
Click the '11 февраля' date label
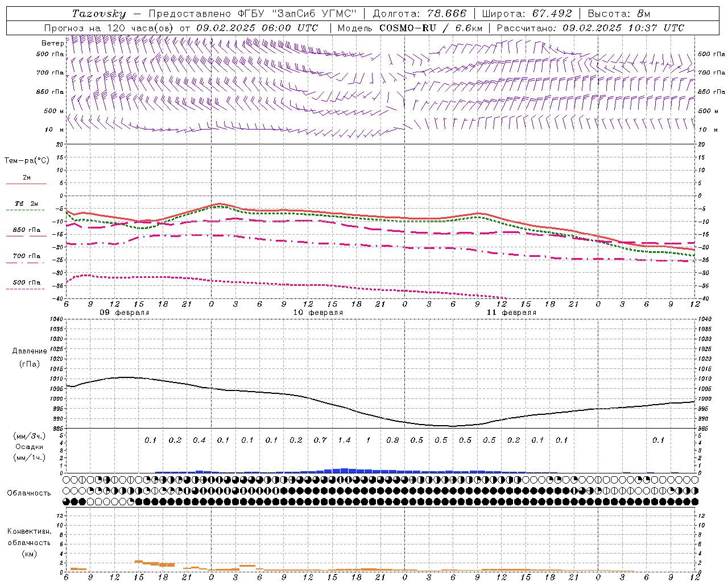511,313
